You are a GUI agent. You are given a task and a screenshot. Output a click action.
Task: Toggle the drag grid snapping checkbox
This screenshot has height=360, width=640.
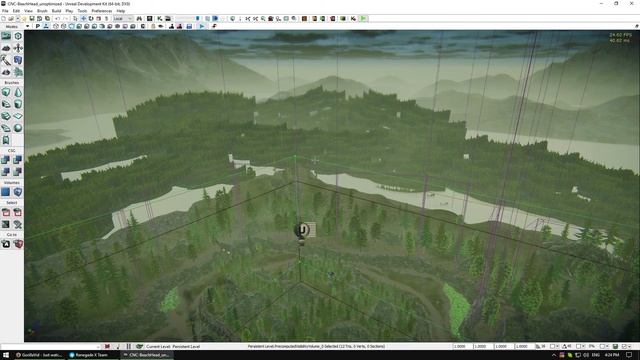553,347
